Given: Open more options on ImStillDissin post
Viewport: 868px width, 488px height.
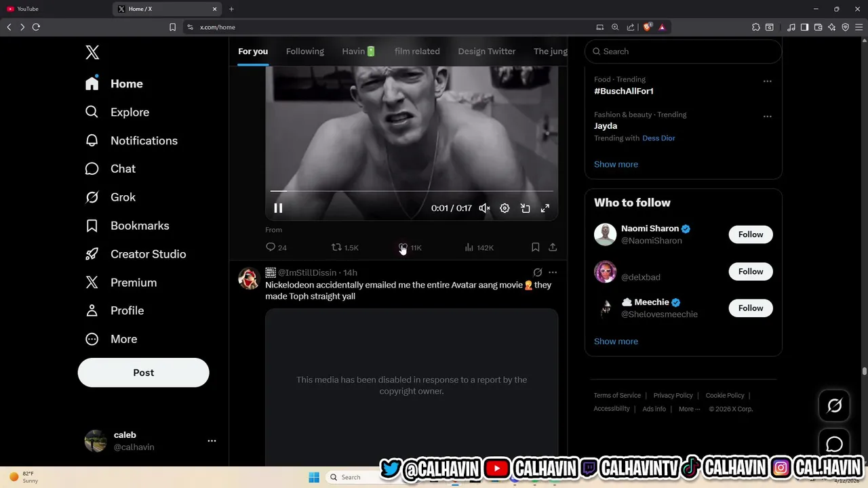Looking at the screenshot, I should click(553, 272).
